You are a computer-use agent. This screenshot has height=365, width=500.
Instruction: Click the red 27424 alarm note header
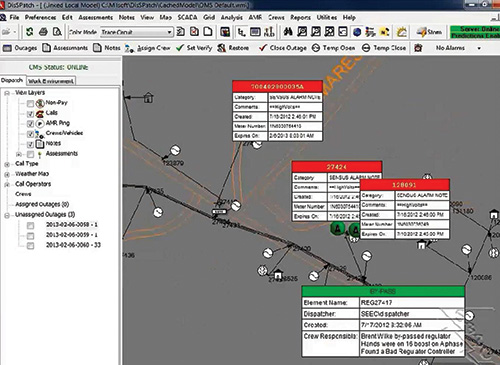[x=337, y=167]
